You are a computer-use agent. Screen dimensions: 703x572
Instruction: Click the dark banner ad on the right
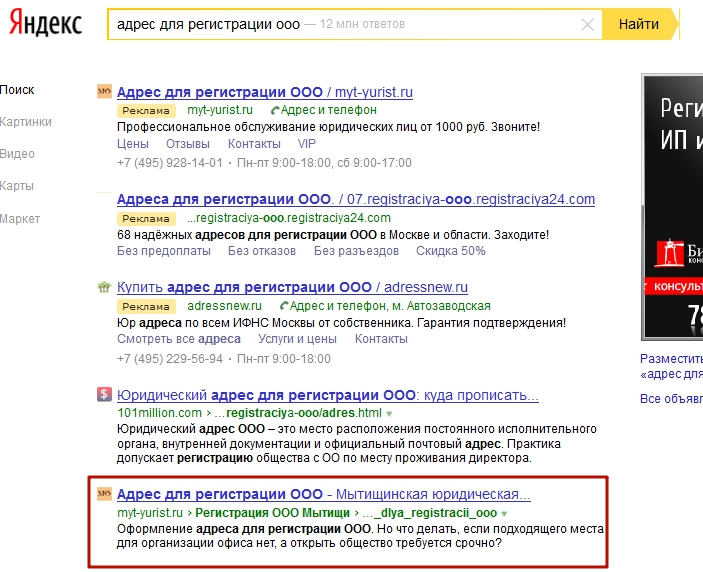pos(672,205)
